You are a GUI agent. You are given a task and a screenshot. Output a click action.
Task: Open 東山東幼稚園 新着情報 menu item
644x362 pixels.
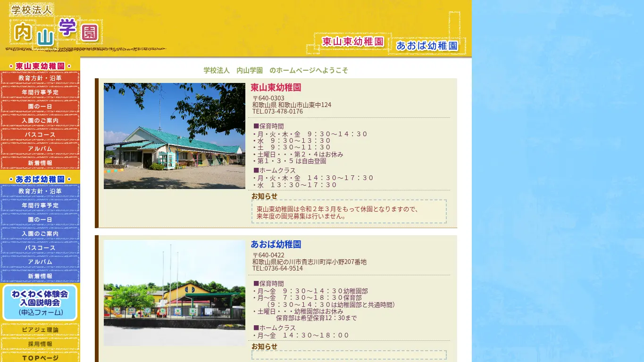pyautogui.click(x=40, y=163)
